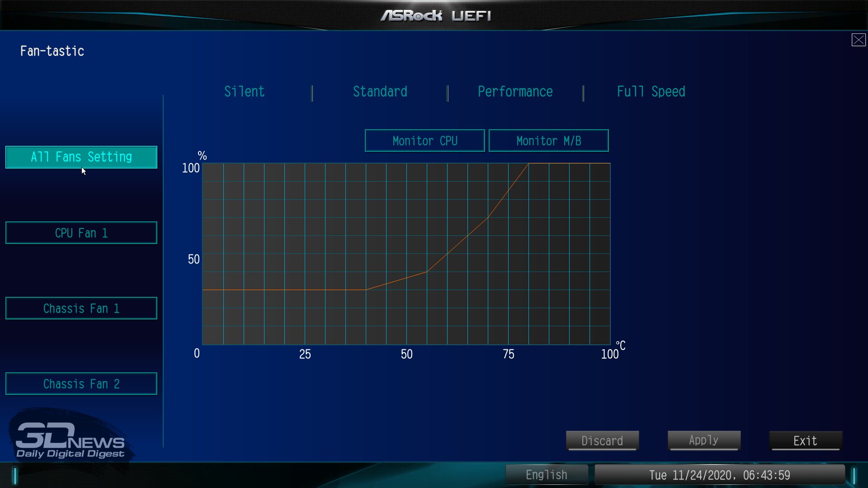Exit the Fan-tastic tuning utility
Screen dimensions: 868x488
point(806,441)
